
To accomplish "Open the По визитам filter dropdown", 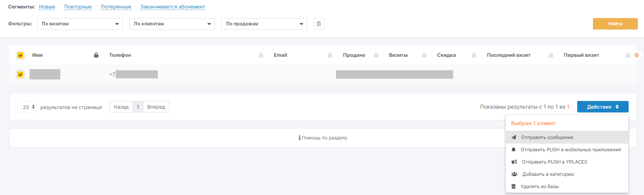I will (80, 24).
